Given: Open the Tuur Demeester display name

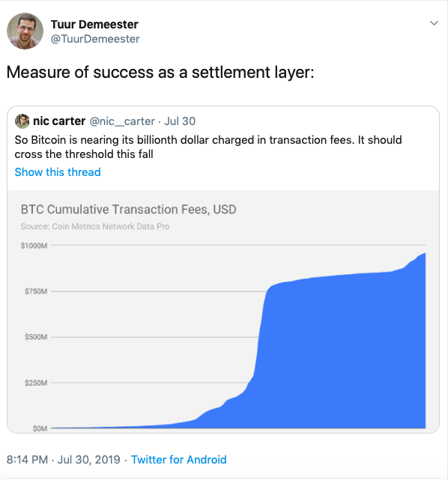Looking at the screenshot, I should (94, 25).
